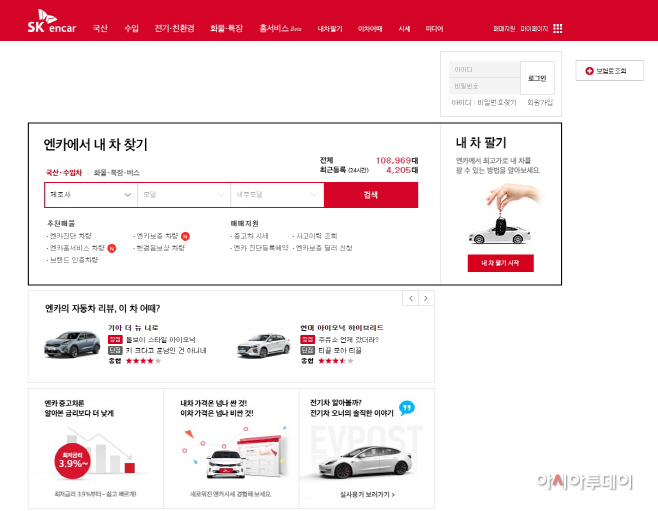Select the 국산·수입차 search tab
658x511 pixels.
pos(64,172)
